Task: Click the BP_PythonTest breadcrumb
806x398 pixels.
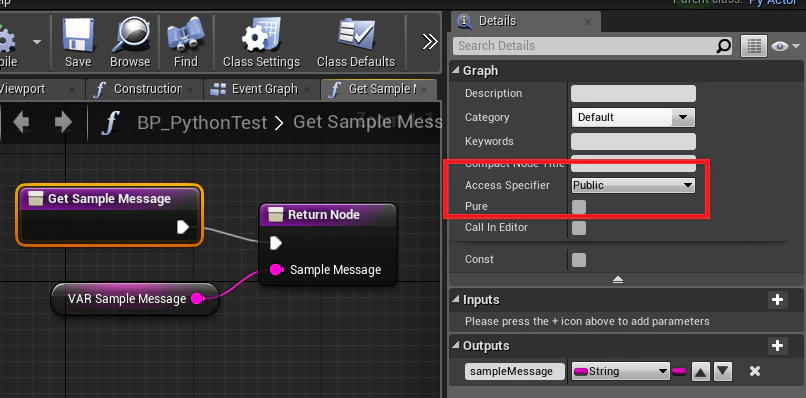Action: point(202,122)
